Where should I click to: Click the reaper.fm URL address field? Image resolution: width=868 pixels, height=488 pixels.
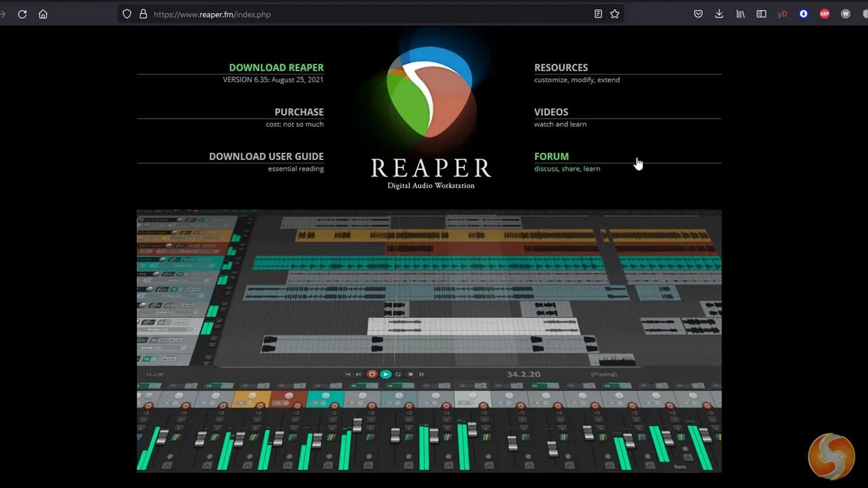370,14
